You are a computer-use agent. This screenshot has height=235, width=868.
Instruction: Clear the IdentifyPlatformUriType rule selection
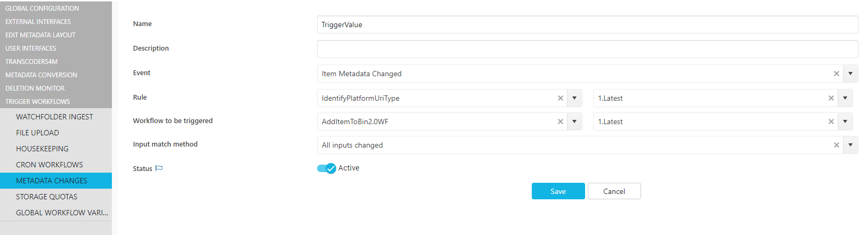point(560,98)
